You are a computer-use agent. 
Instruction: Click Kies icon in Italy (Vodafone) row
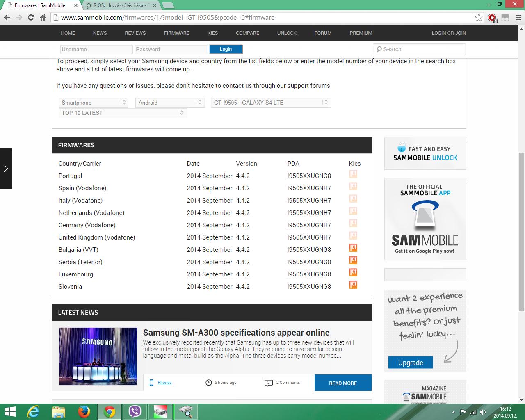pyautogui.click(x=353, y=199)
